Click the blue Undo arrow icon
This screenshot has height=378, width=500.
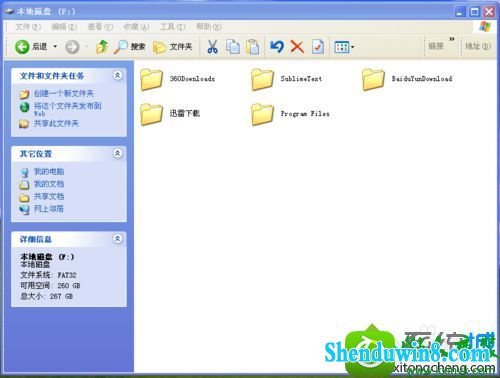(277, 47)
